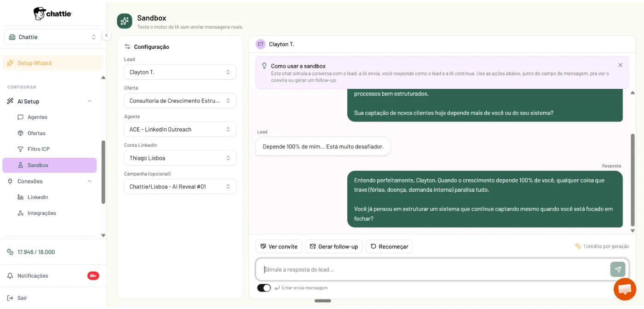Click the 17.946 / 18.000 credits counter

[36, 252]
